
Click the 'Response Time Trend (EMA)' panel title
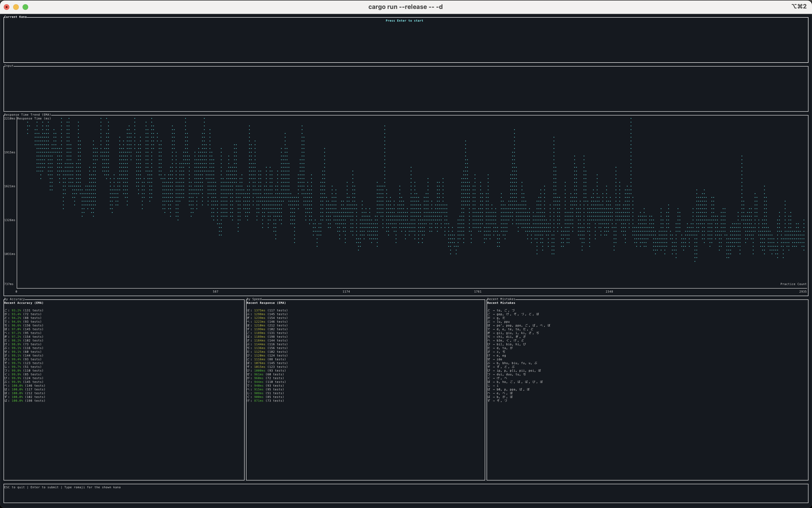click(x=27, y=115)
